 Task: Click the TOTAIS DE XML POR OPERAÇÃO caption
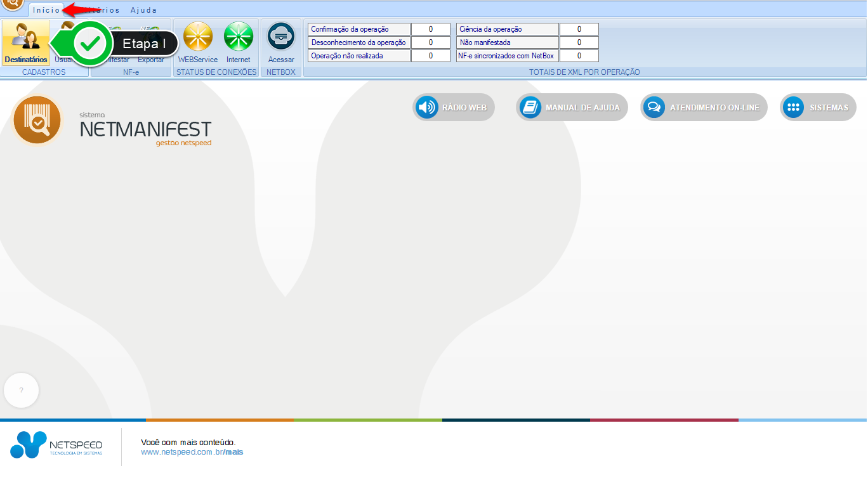coord(584,72)
